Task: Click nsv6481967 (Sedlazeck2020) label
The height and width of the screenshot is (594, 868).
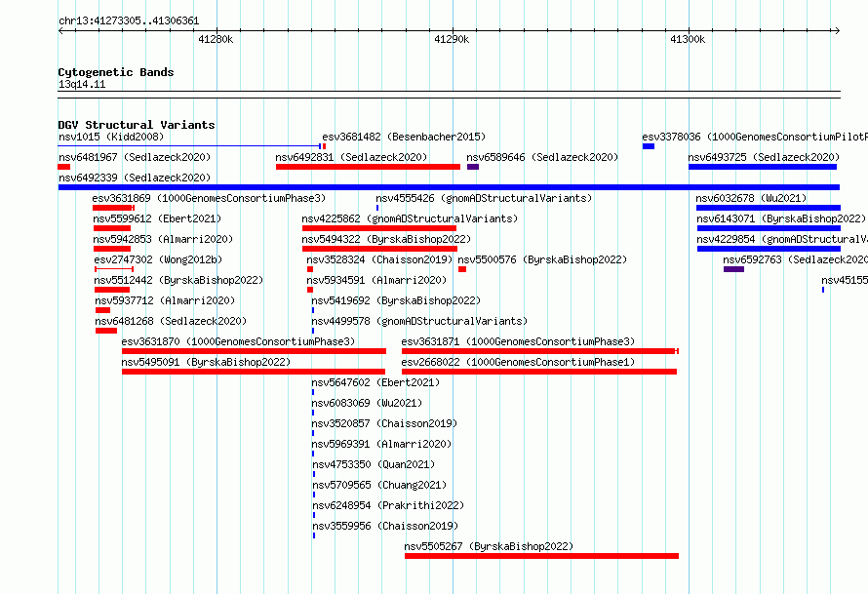Action: pyautogui.click(x=135, y=157)
